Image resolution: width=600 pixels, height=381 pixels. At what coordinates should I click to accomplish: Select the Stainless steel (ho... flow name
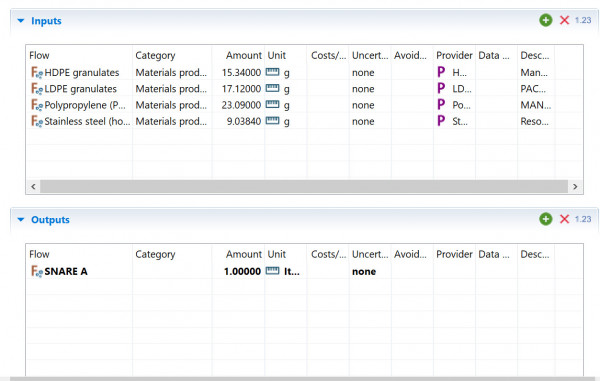(87, 121)
